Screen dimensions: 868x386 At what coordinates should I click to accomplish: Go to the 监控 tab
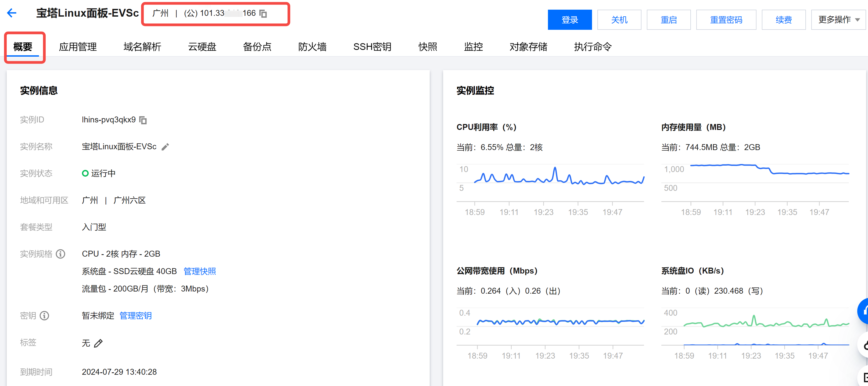(473, 47)
